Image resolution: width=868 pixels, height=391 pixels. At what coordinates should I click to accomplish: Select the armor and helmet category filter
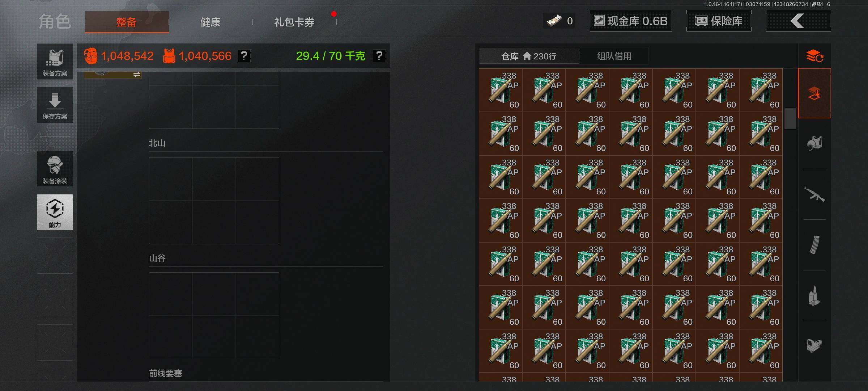point(814,143)
